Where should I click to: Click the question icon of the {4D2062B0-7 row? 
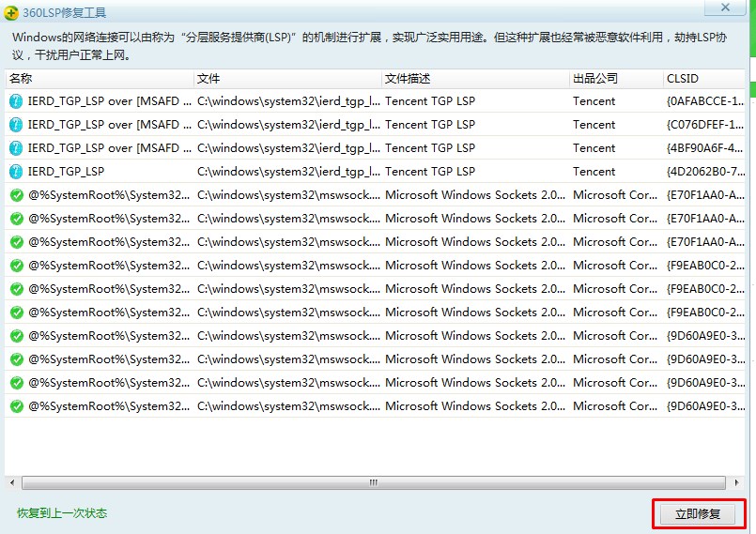[16, 172]
